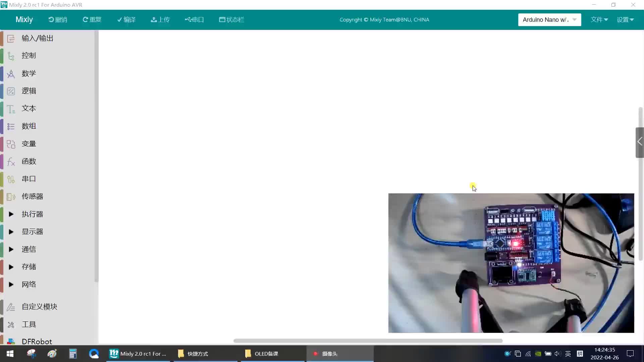Open the paint palette taskbar icon
The width and height of the screenshot is (644, 362).
(52, 354)
